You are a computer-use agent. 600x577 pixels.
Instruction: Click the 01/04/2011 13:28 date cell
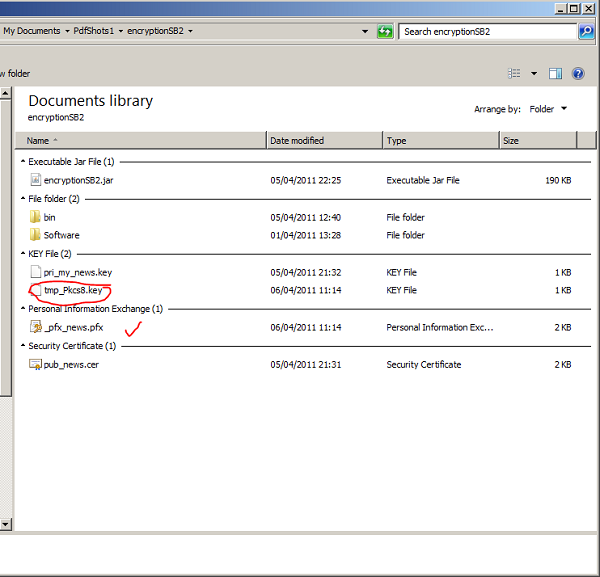pyautogui.click(x=306, y=235)
